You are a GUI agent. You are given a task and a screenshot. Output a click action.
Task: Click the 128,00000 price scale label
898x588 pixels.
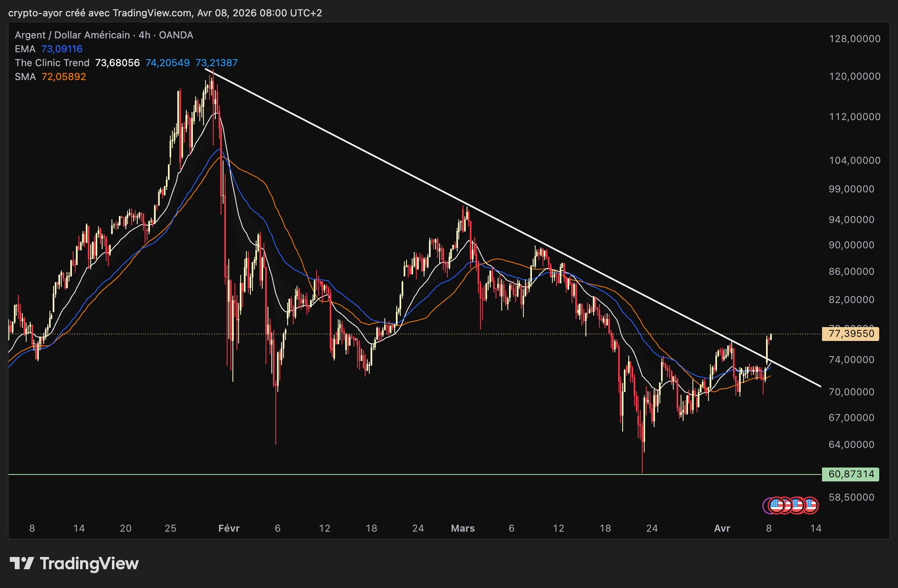click(x=854, y=39)
